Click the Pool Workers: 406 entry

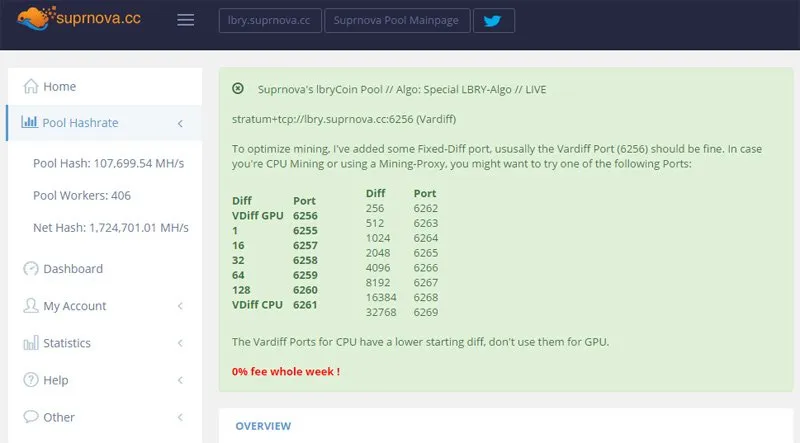(82, 195)
